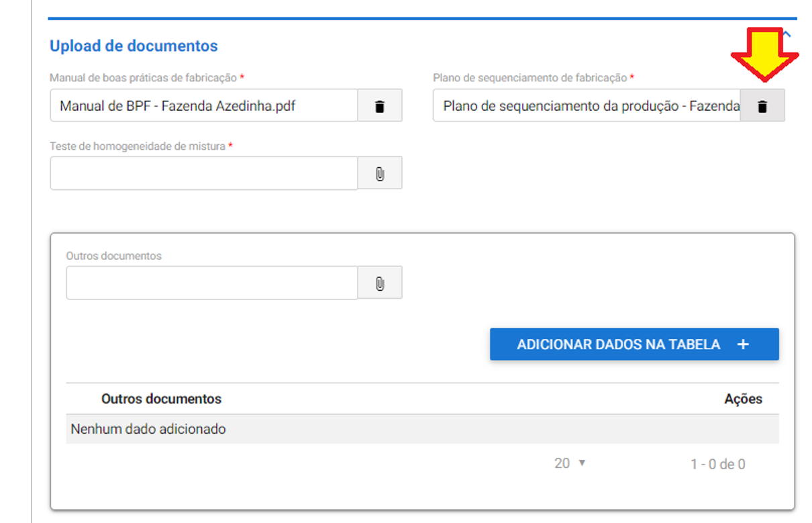The width and height of the screenshot is (812, 523).
Task: Focus the empty Outros documentos input field
Action: click(211, 283)
